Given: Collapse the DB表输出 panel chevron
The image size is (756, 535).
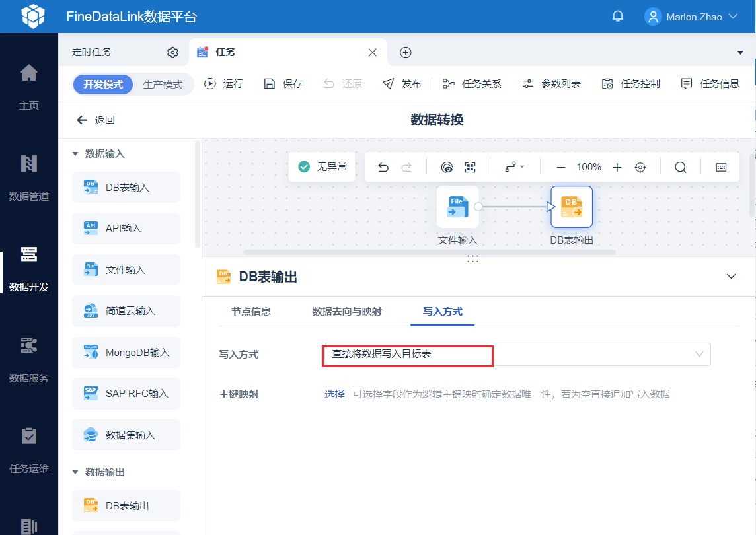Looking at the screenshot, I should pos(731,277).
